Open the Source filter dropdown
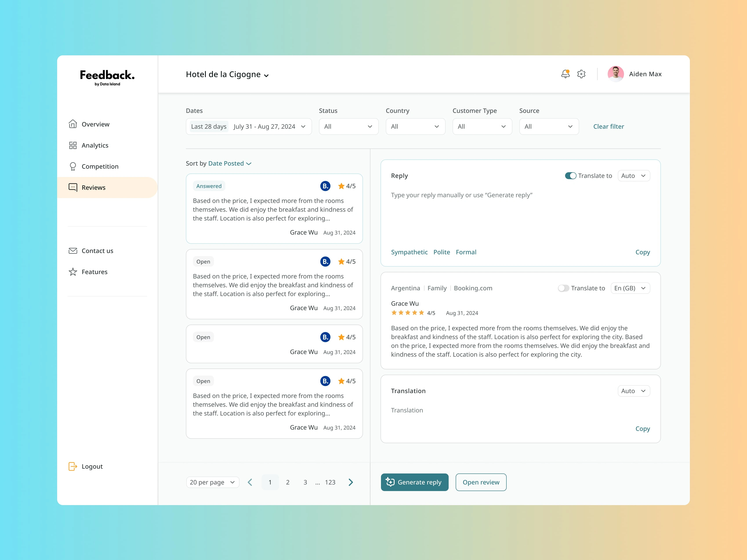 (549, 126)
